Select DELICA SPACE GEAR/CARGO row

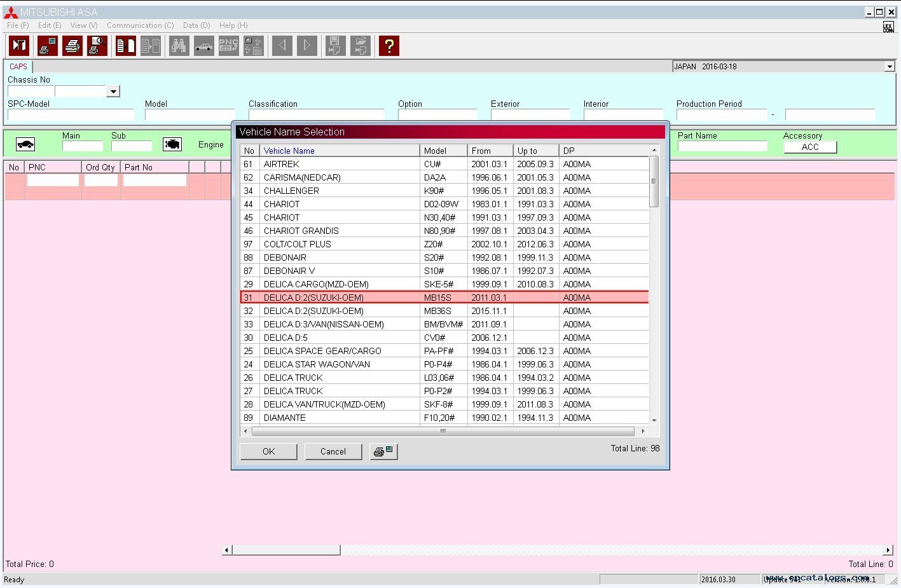(x=444, y=351)
